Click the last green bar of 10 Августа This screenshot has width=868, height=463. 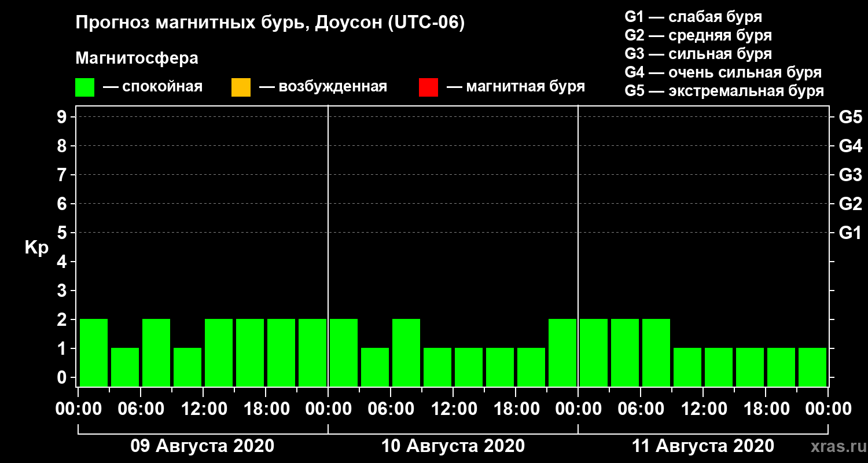coord(562,352)
